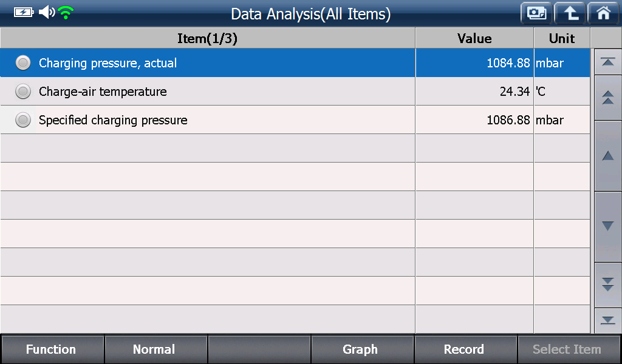
Task: Click the speaker volume icon
Action: click(x=47, y=12)
